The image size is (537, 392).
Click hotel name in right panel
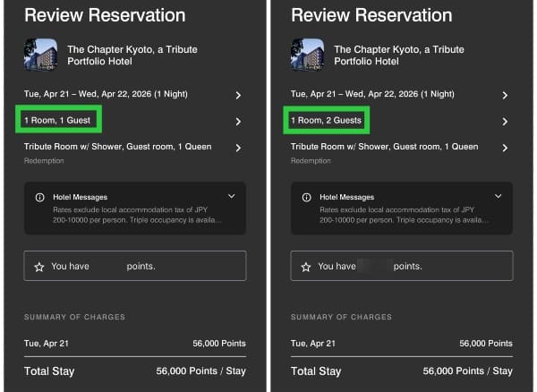click(x=399, y=55)
